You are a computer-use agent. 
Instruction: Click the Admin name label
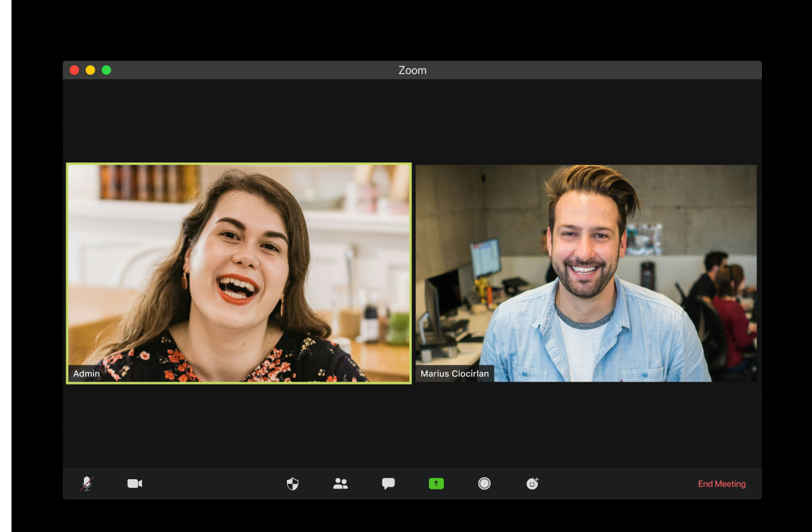(87, 374)
